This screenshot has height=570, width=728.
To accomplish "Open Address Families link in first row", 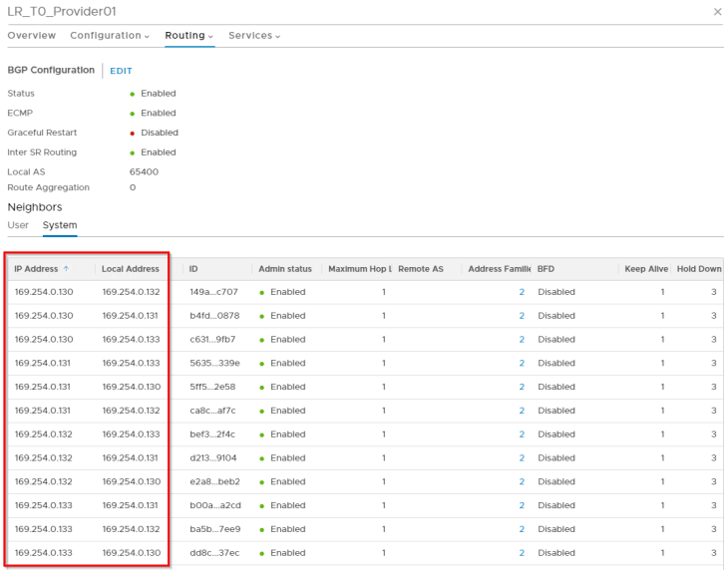I will point(521,292).
